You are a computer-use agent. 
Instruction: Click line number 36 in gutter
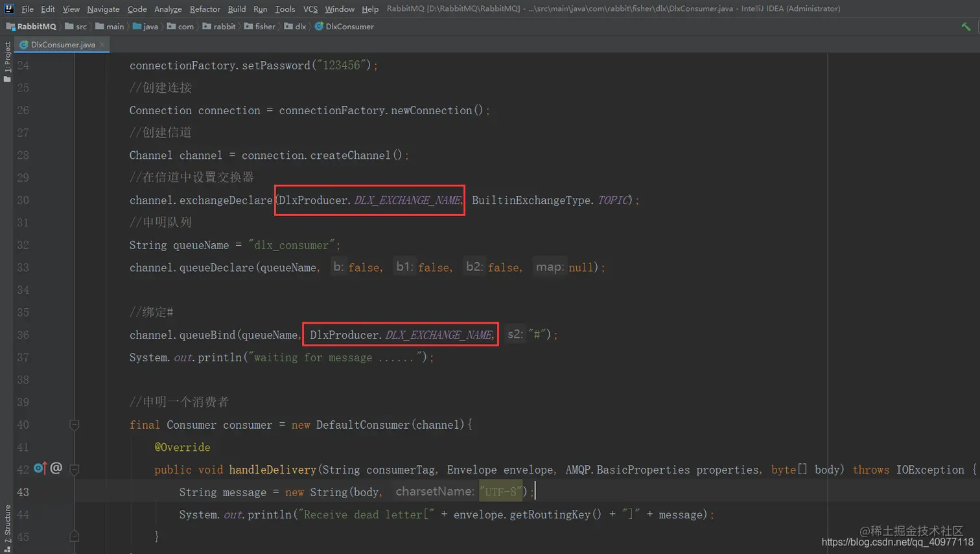click(23, 335)
